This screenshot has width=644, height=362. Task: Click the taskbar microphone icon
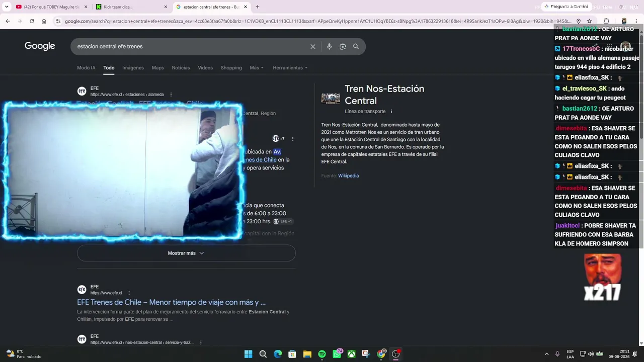point(557,354)
